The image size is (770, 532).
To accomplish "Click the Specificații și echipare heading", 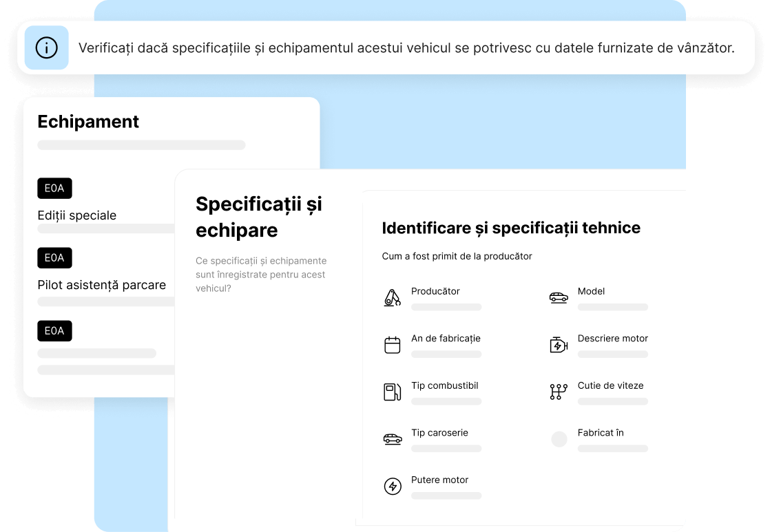I will [x=258, y=217].
